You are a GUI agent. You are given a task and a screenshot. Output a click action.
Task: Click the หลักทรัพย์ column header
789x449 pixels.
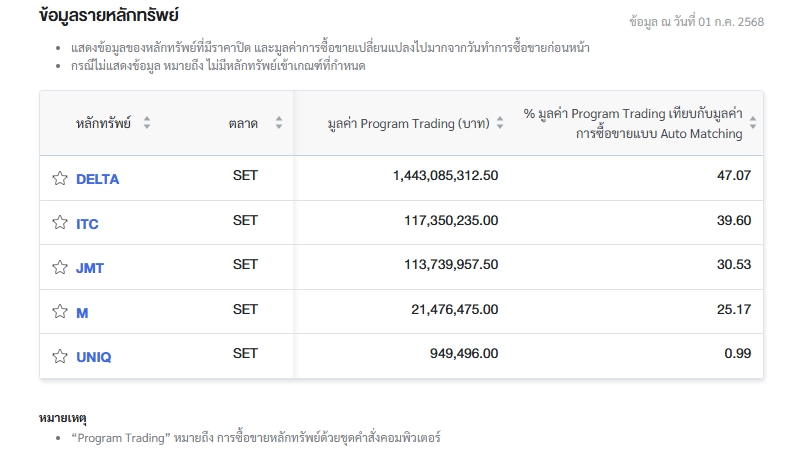click(x=104, y=123)
